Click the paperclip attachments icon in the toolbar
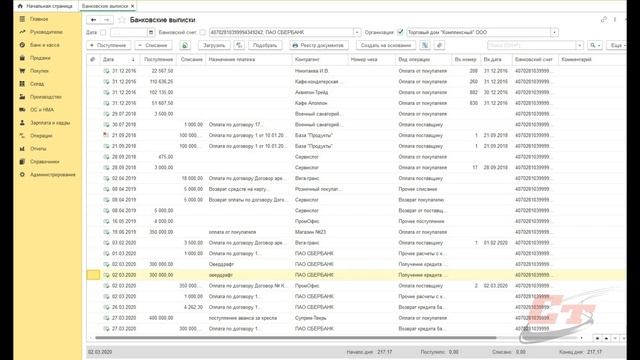Viewport: 640px width, 360px height. coord(439,45)
